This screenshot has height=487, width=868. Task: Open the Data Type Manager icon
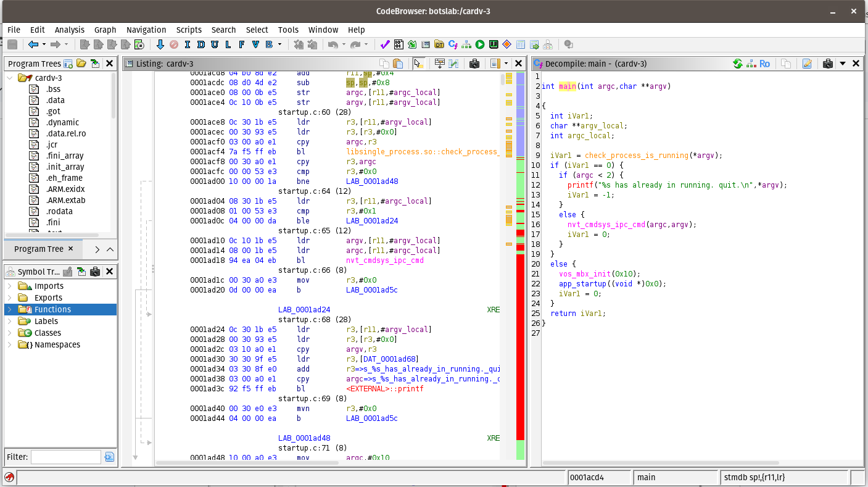pos(439,44)
